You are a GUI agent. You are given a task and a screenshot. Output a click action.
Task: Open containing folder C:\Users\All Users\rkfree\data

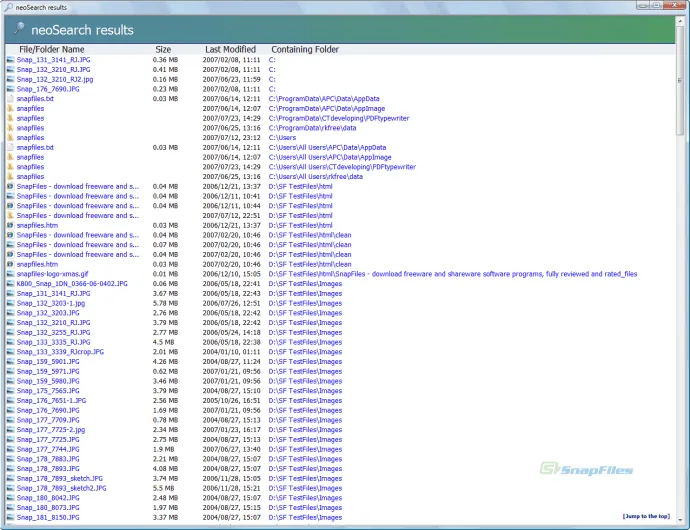click(316, 177)
